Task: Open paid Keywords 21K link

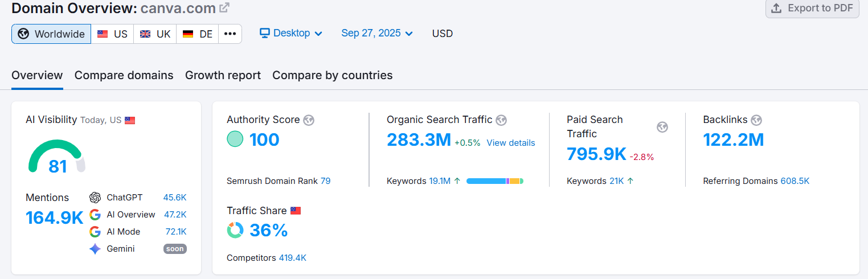Action: point(616,181)
